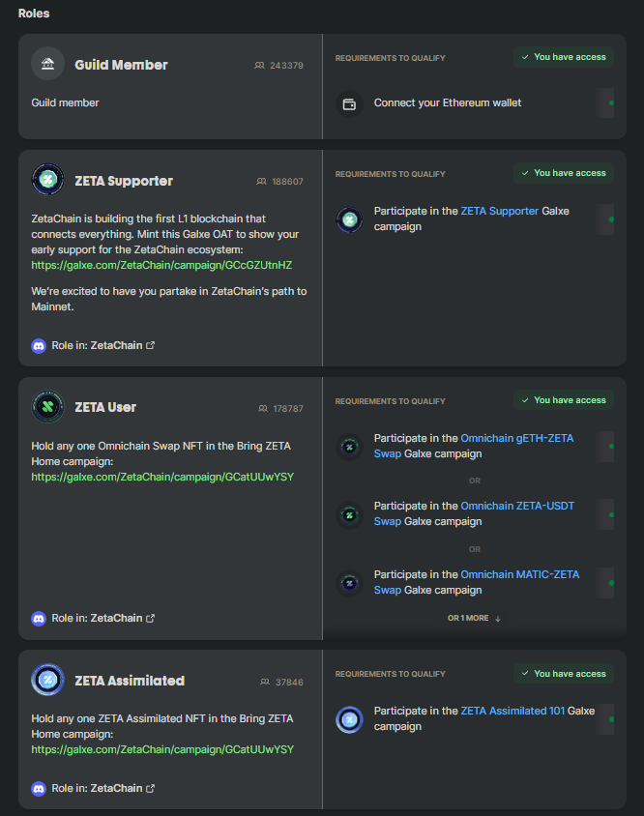Viewport: 644px width, 816px height.
Task: Click the 37846 member count
Action: click(289, 683)
